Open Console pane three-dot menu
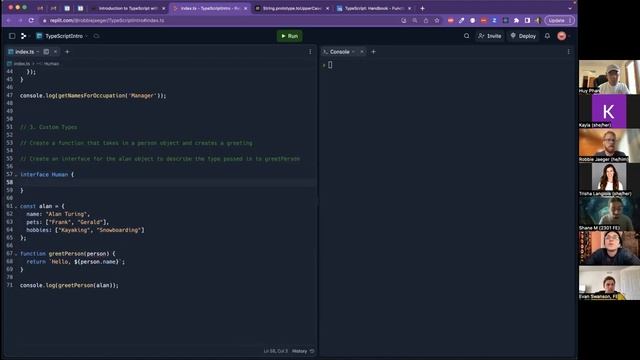 pyautogui.click(x=569, y=52)
